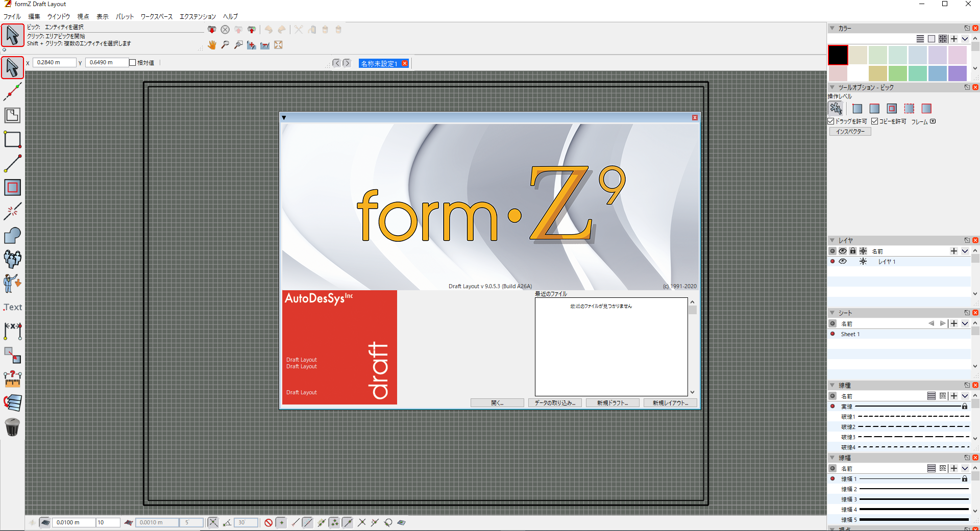This screenshot has width=980, height=531.
Task: Select the Dimension tool
Action: coord(12,331)
